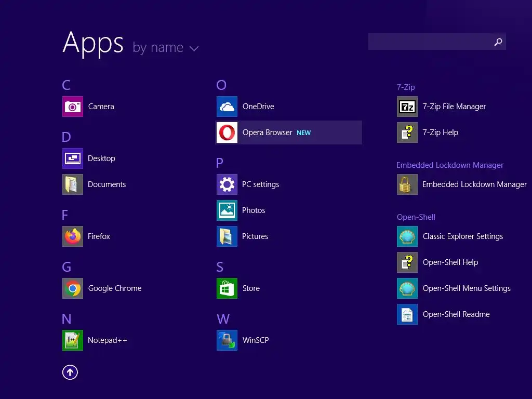532x399 pixels.
Task: Open Open-Shell Menu Settings shell icon
Action: click(407, 288)
